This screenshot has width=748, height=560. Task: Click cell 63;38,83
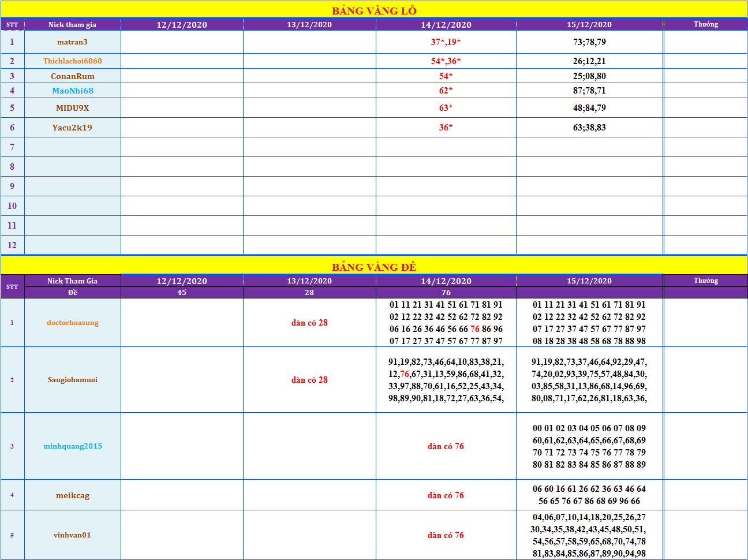589,128
